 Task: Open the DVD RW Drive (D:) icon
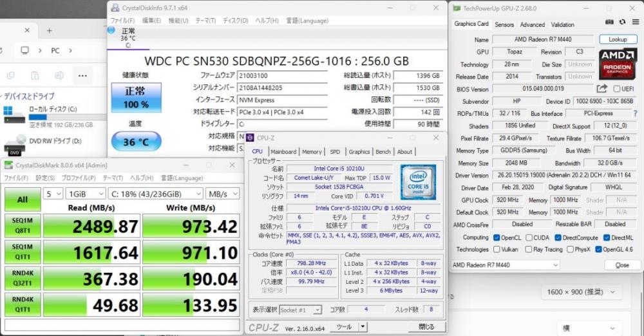click(x=15, y=145)
